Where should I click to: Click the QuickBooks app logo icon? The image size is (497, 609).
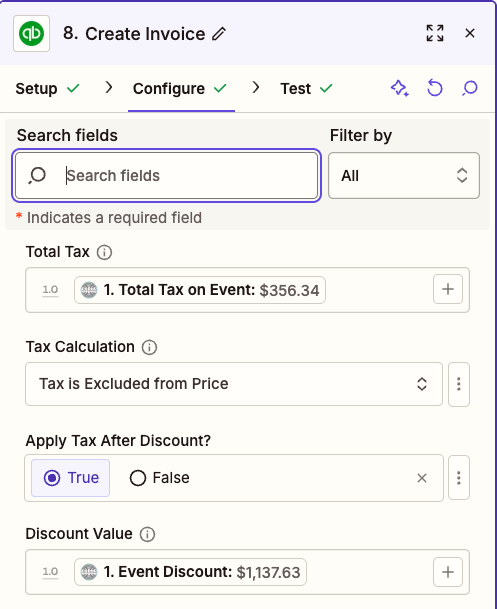(x=31, y=33)
